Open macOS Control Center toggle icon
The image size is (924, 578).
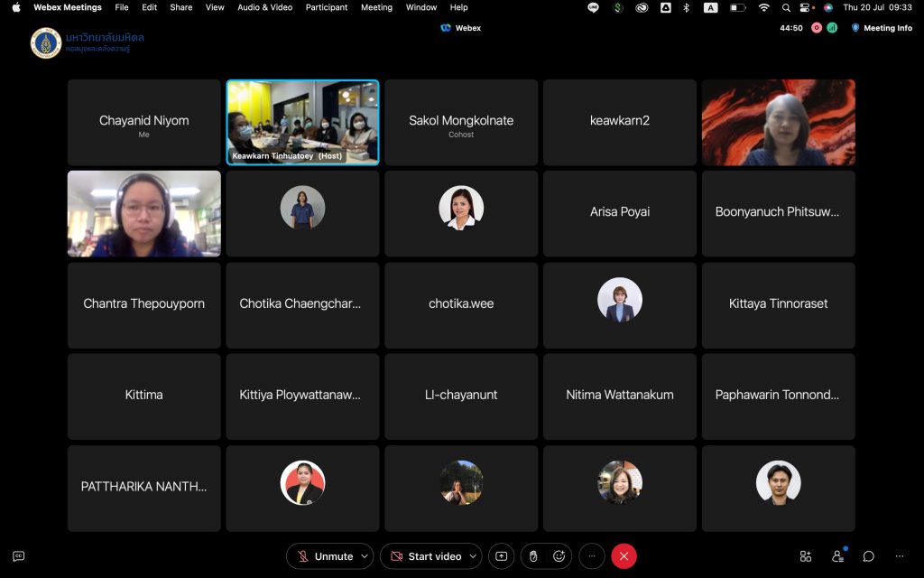click(806, 7)
